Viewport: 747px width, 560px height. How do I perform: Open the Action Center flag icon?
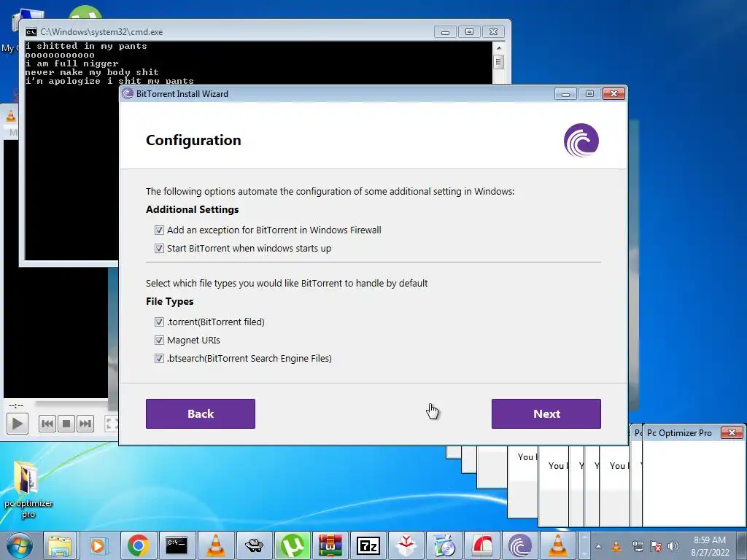click(656, 547)
